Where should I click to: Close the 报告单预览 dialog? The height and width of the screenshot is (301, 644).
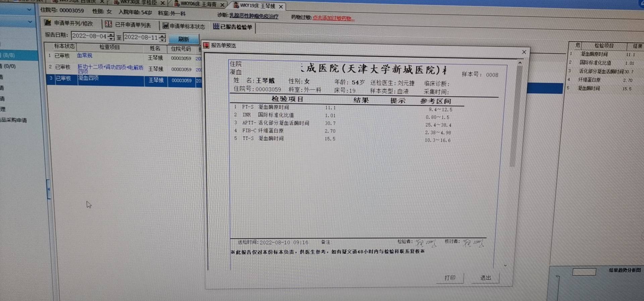click(x=524, y=52)
